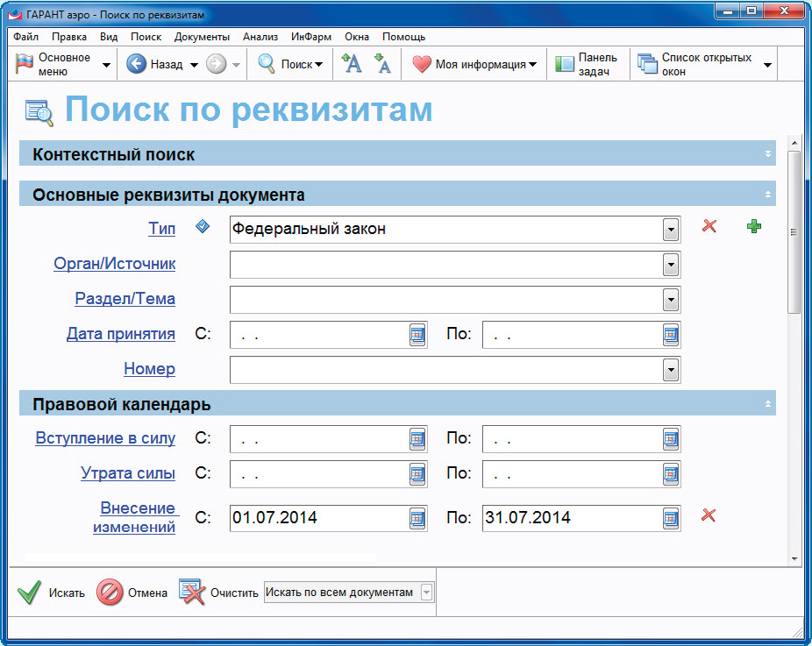Click the green plus icon beside Тип

pos(753,227)
